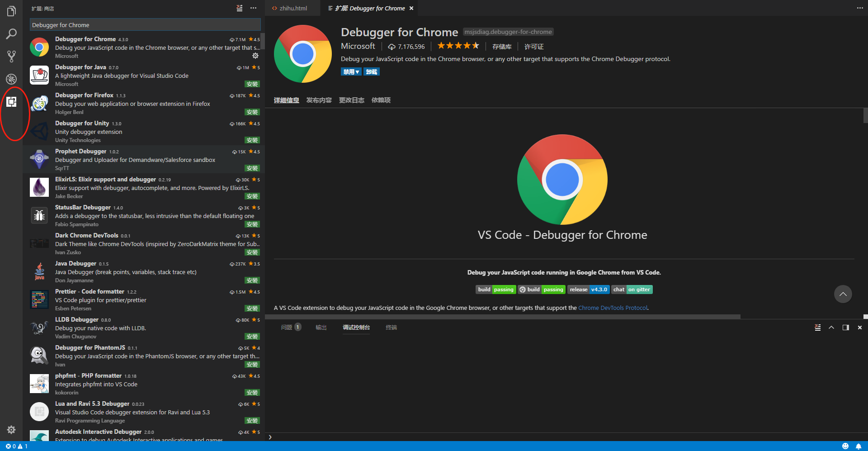Viewport: 868px width, 451px height.
Task: Open notifications bell in status bar
Action: (x=859, y=446)
